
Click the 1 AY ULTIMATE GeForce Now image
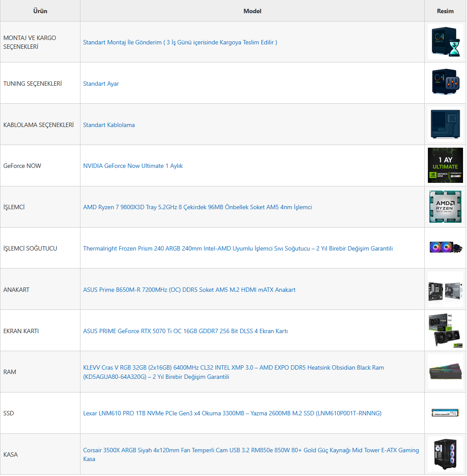click(x=445, y=165)
